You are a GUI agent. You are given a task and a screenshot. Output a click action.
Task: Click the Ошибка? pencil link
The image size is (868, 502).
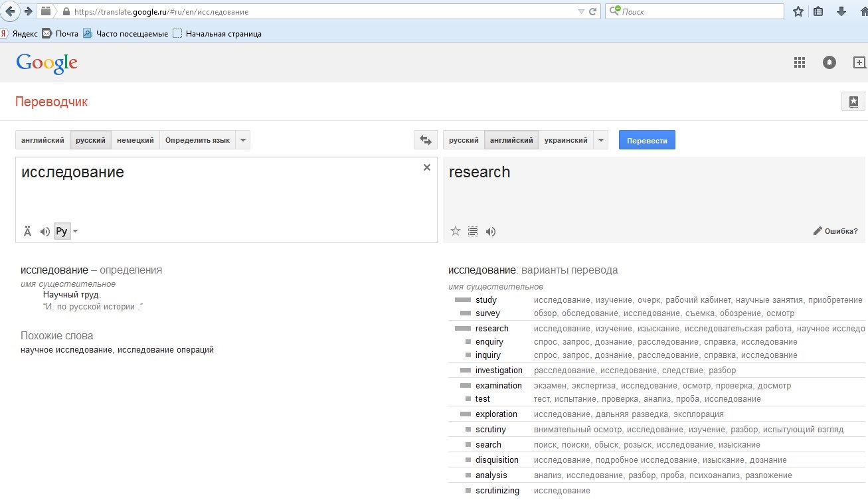835,231
